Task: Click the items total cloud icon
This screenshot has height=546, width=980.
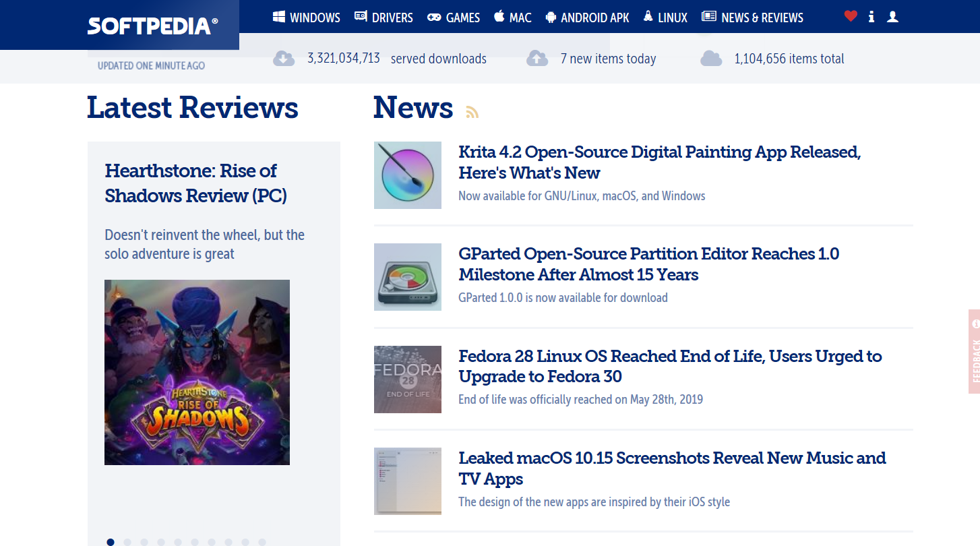Action: tap(711, 59)
